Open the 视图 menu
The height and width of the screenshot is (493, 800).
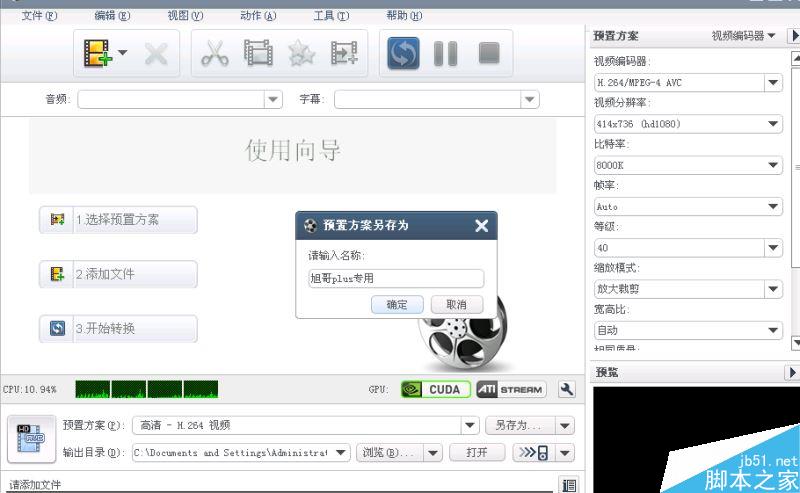185,16
